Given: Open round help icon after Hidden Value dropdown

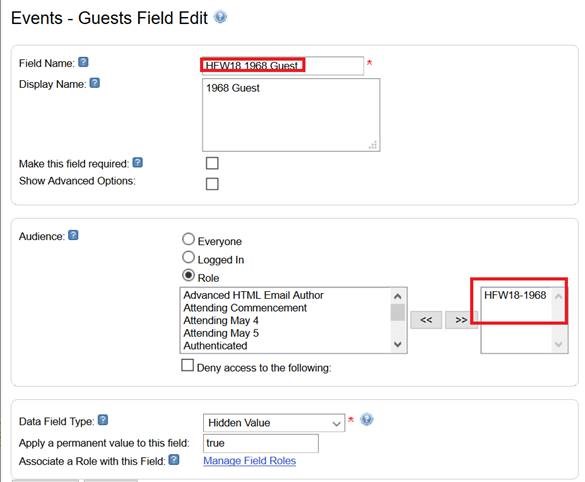Looking at the screenshot, I should 367,420.
